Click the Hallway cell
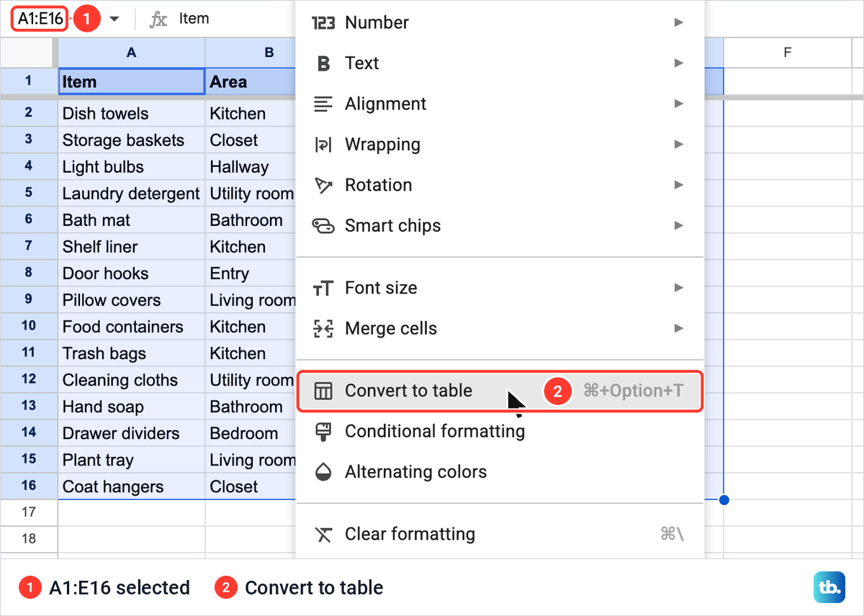 (251, 166)
